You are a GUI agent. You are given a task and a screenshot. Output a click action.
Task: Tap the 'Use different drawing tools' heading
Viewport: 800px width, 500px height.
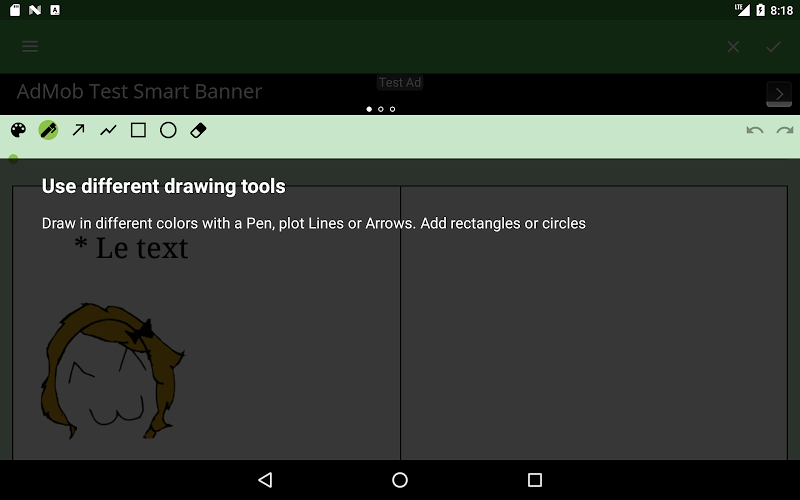(x=163, y=186)
